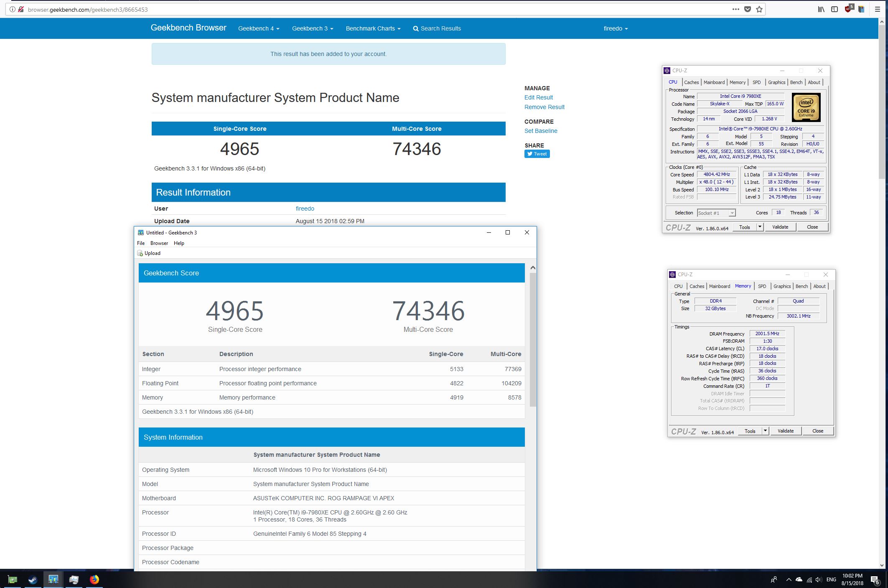Click Close in the CPU-Z CPU window
The image size is (888, 588).
click(x=812, y=227)
